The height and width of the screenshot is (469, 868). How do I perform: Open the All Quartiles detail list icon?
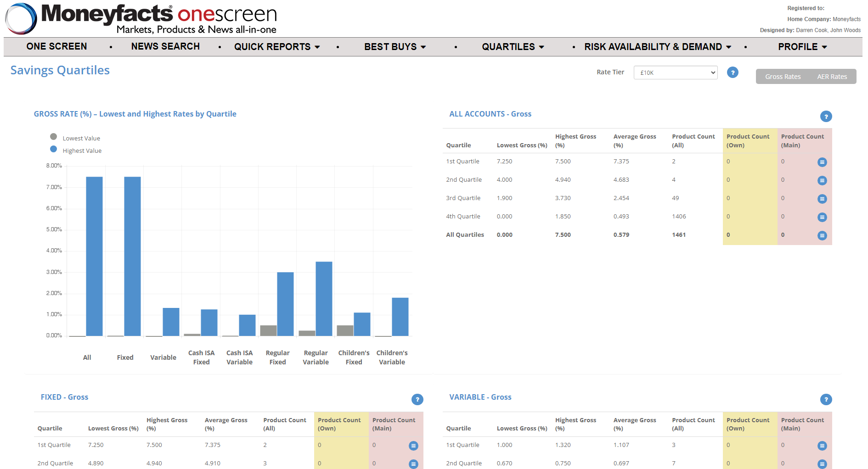[822, 235]
